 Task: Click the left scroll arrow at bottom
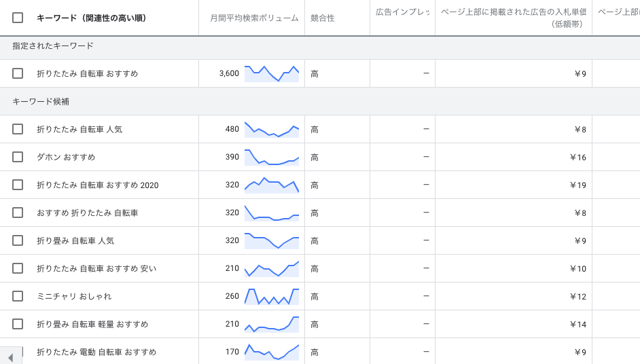(x=11, y=358)
